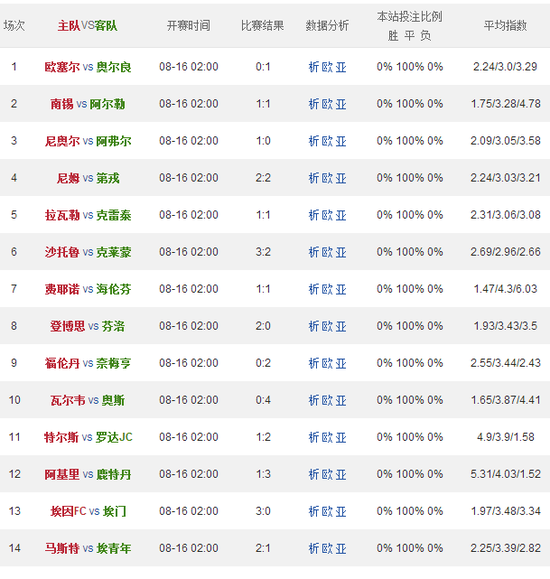The width and height of the screenshot is (550, 579).
Task: Select away team 阿弗尔
Action: tap(114, 141)
